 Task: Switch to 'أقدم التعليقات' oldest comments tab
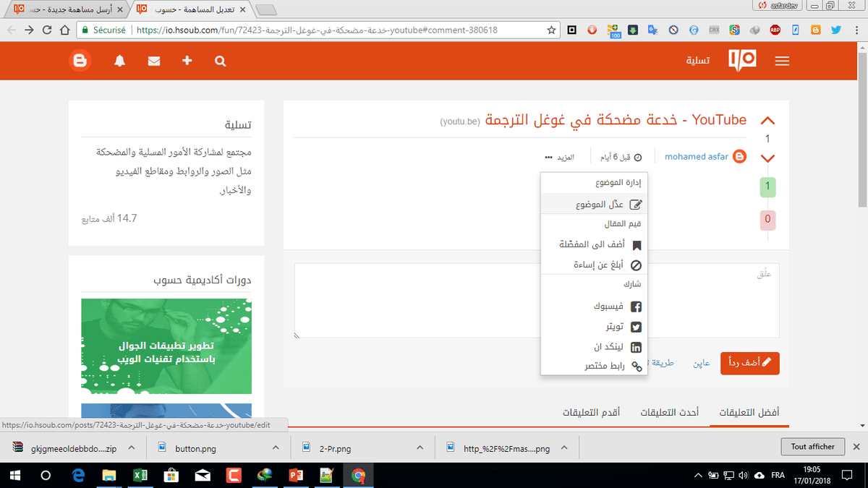[x=591, y=412]
